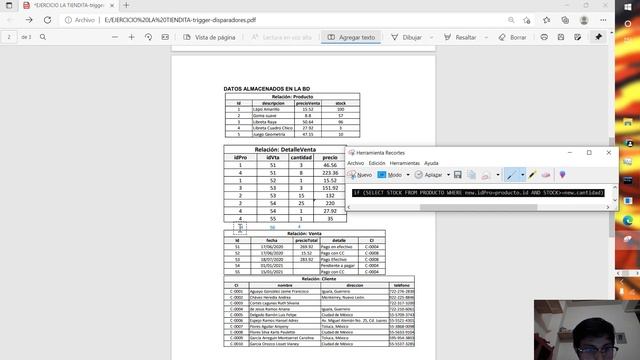Toggle pin toolbar icon
The height and width of the screenshot is (360, 640).
[598, 37]
